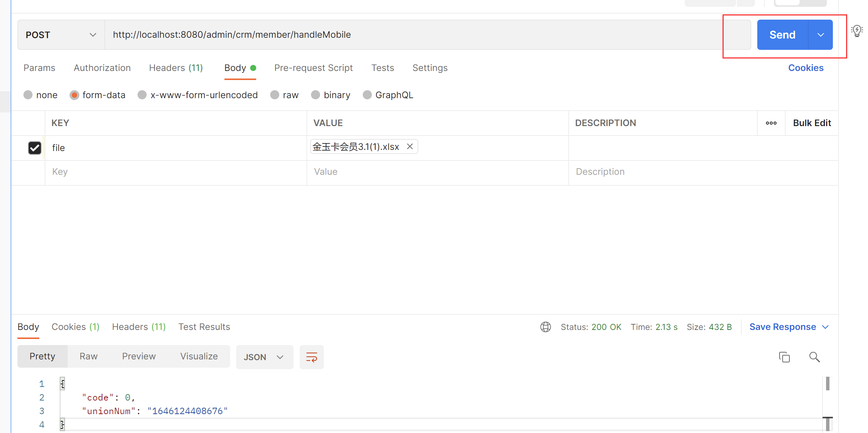Uncheck the file row checkbox

click(x=35, y=148)
